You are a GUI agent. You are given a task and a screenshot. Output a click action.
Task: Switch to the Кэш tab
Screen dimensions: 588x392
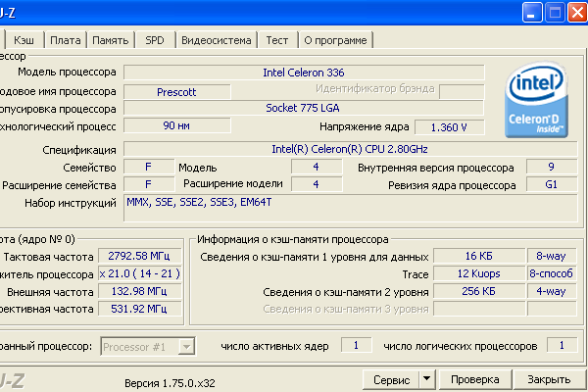25,40
